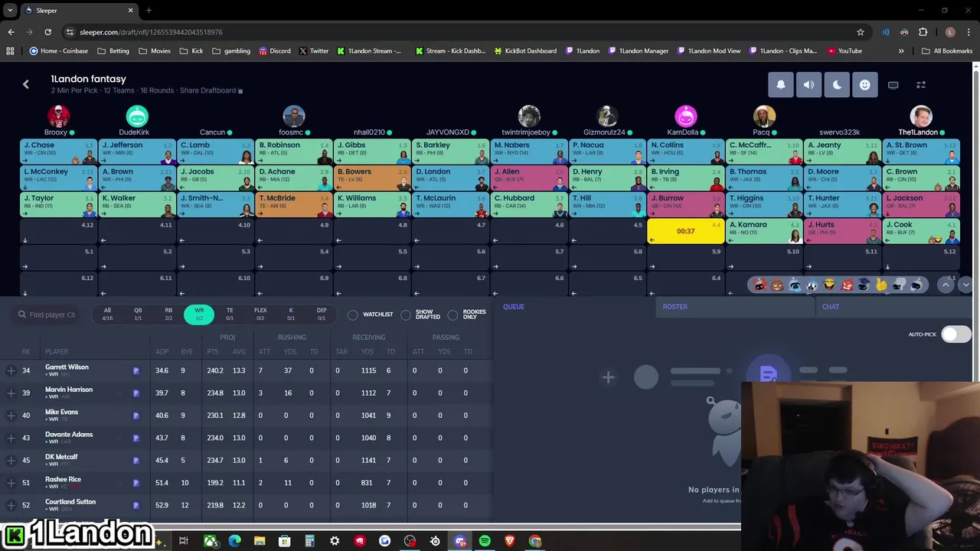
Task: Click KamDolla's on-the-clock 00:37 cell
Action: tap(686, 231)
